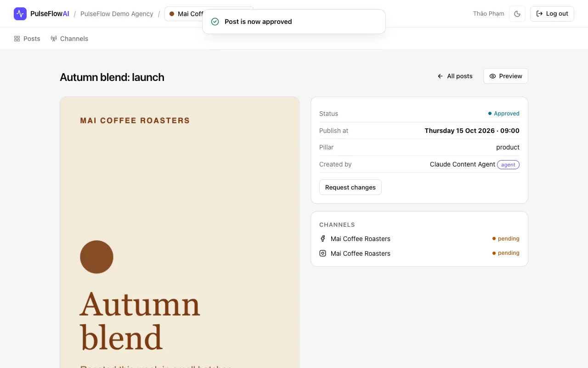Open the post Preview
Screen dimensions: 588x368
506,76
